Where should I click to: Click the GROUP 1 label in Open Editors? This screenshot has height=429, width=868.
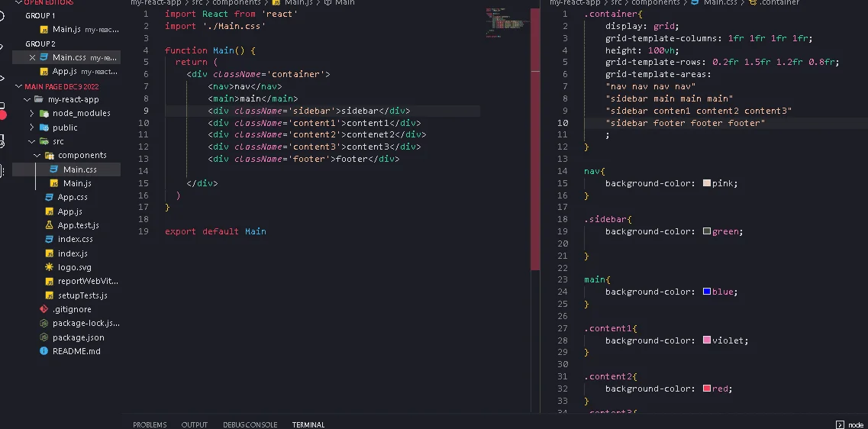(40, 15)
